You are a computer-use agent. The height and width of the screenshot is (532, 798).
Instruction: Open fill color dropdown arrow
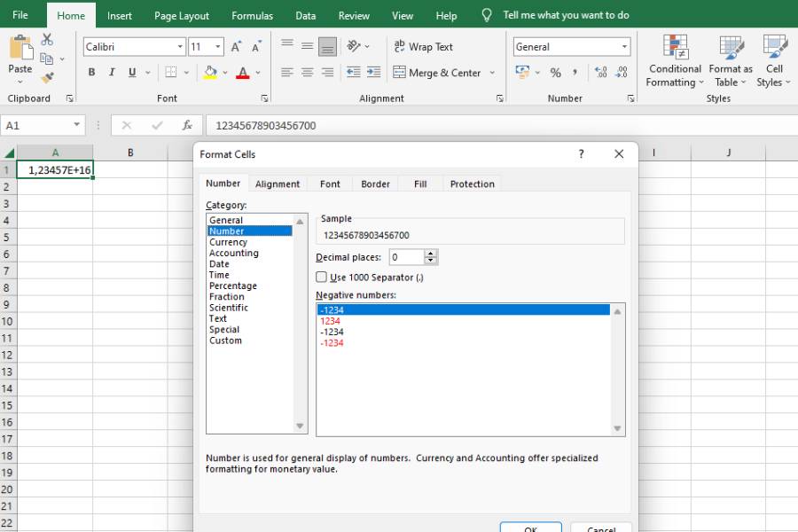[225, 73]
